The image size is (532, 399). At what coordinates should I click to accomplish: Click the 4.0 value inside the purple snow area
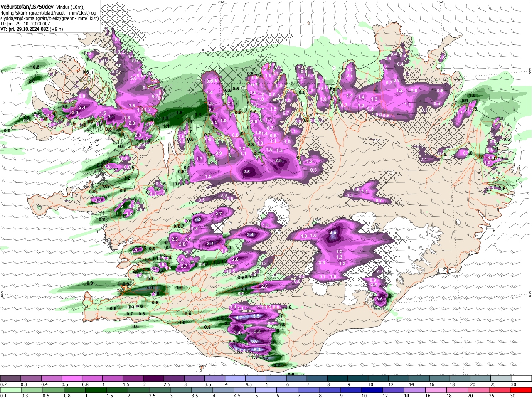[333, 233]
